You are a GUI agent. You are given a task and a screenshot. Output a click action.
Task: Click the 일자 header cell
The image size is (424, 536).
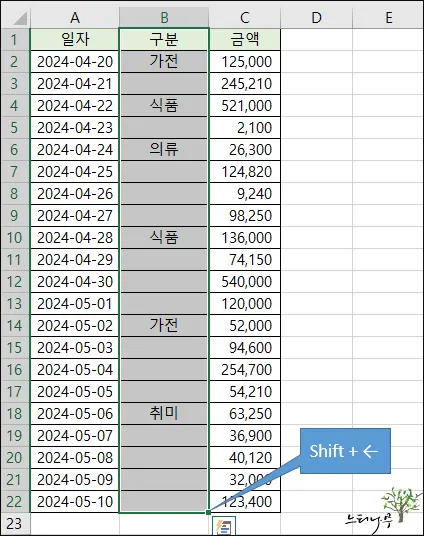pos(75,40)
